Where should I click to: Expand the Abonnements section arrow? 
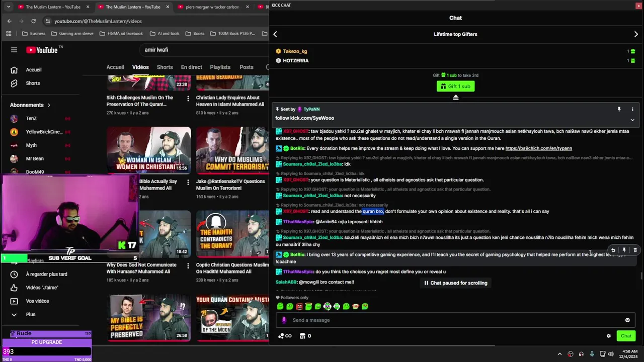pyautogui.click(x=49, y=105)
